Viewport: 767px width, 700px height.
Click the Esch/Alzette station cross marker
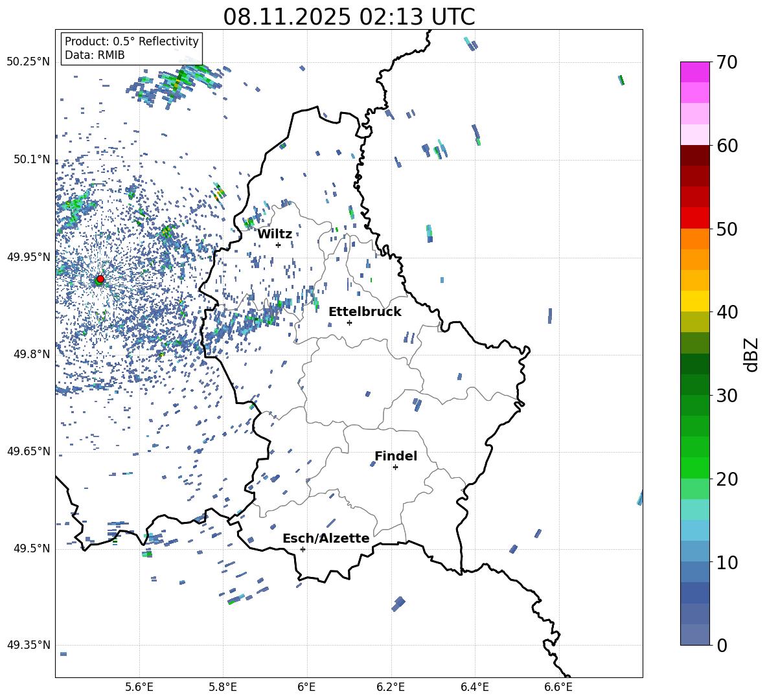tap(303, 549)
